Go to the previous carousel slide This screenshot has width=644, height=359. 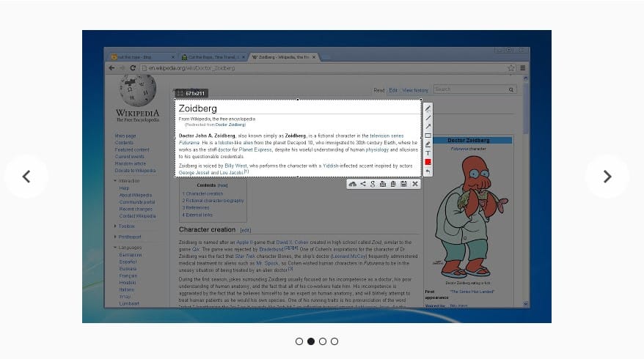tap(26, 177)
